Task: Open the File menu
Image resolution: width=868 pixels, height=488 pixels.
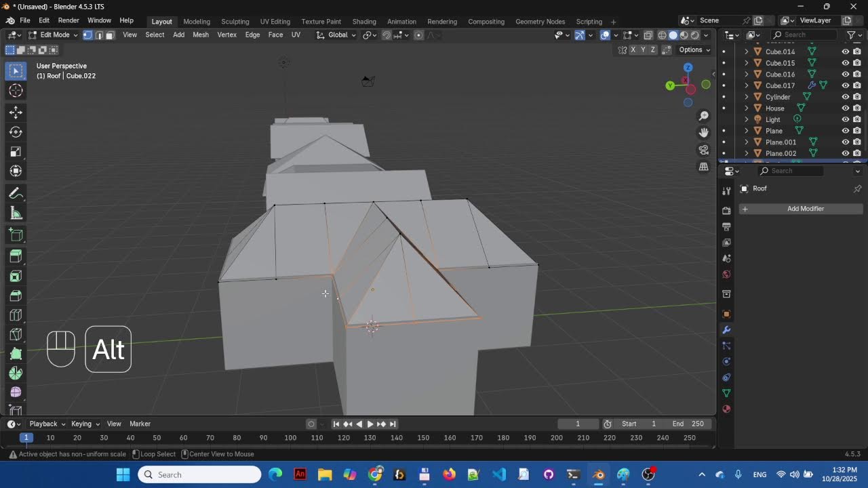Action: click(x=24, y=21)
